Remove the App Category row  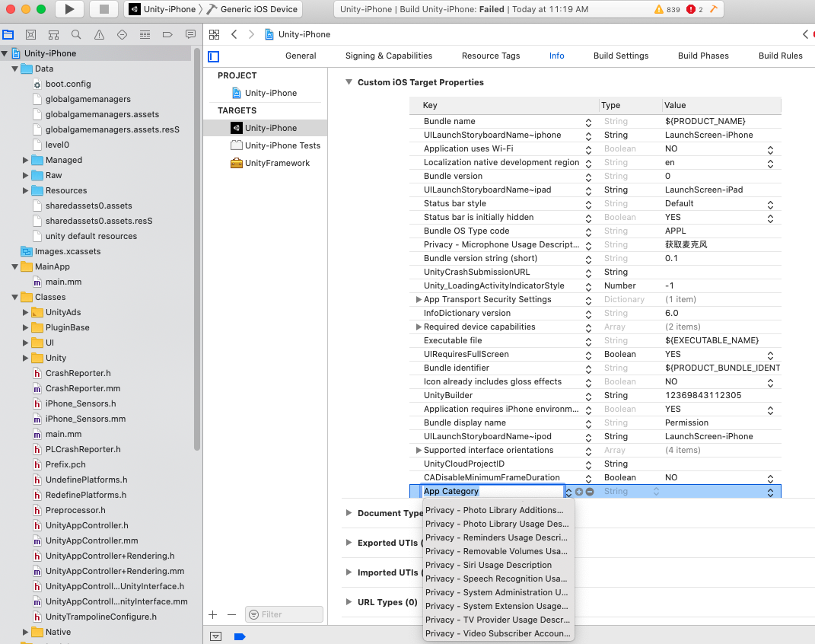coord(590,492)
